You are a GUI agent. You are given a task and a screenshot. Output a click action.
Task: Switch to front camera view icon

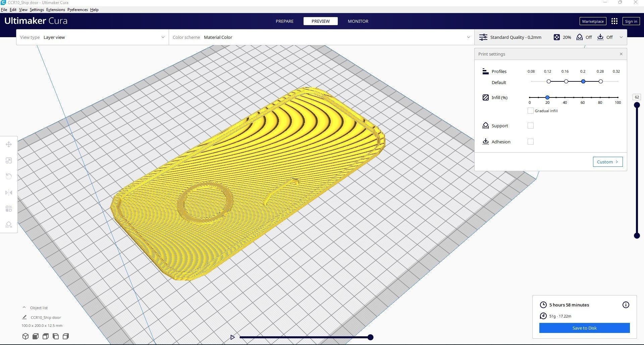click(x=36, y=336)
